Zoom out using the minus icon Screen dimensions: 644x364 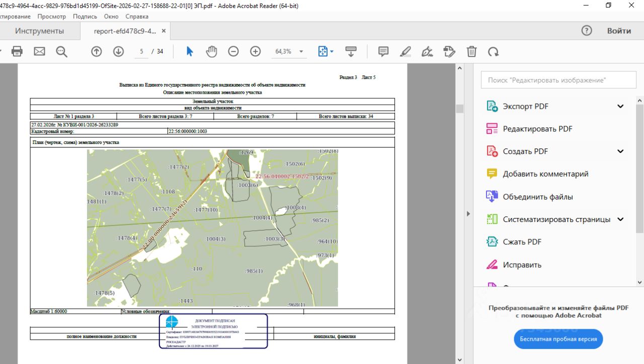(x=233, y=51)
